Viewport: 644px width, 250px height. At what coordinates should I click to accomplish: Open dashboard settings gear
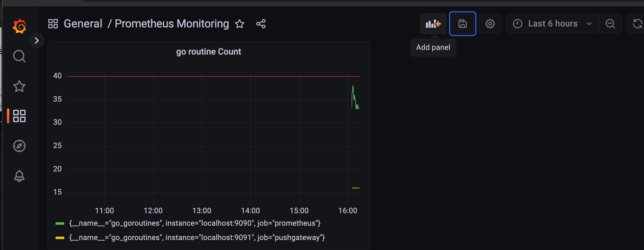(x=490, y=24)
